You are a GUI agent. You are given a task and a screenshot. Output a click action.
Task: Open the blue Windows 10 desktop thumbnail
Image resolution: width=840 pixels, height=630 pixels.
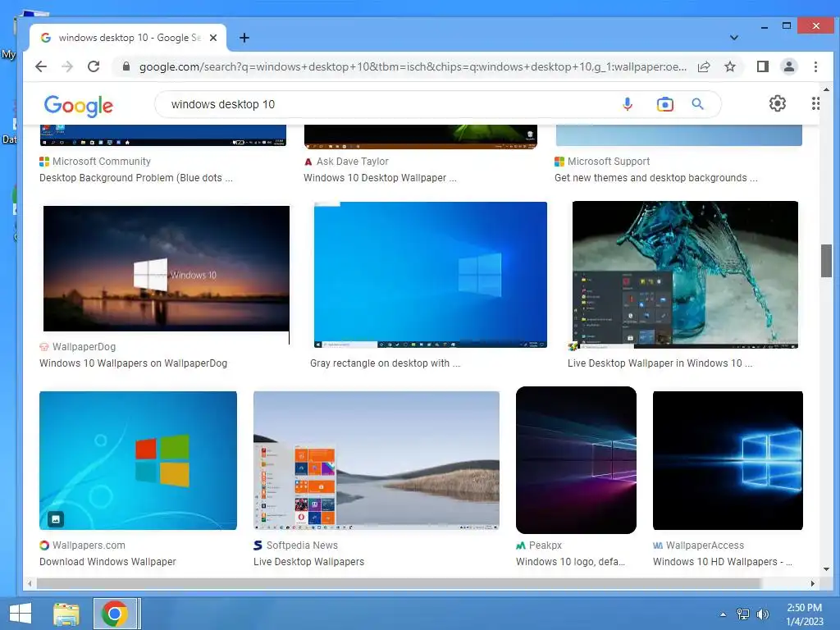[x=430, y=275]
